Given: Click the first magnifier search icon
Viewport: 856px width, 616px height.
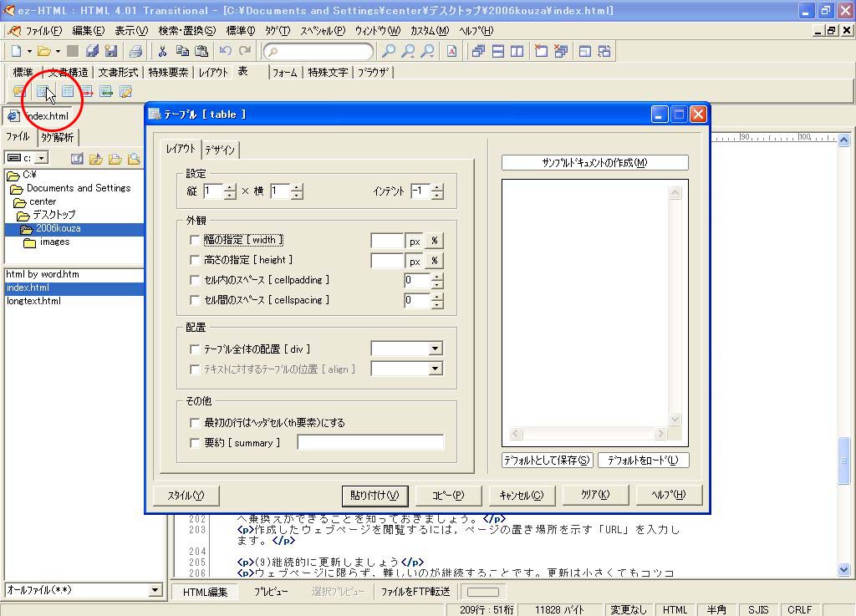Looking at the screenshot, I should coord(388,51).
